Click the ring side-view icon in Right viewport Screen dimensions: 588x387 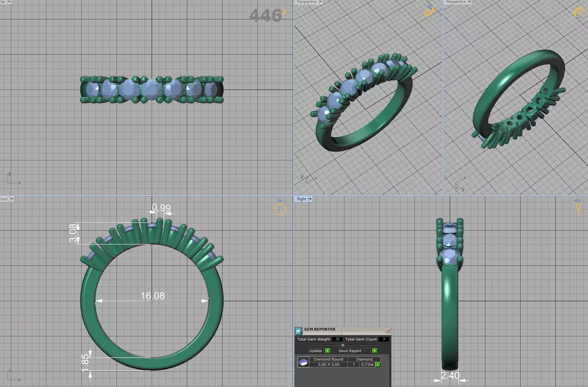578,207
